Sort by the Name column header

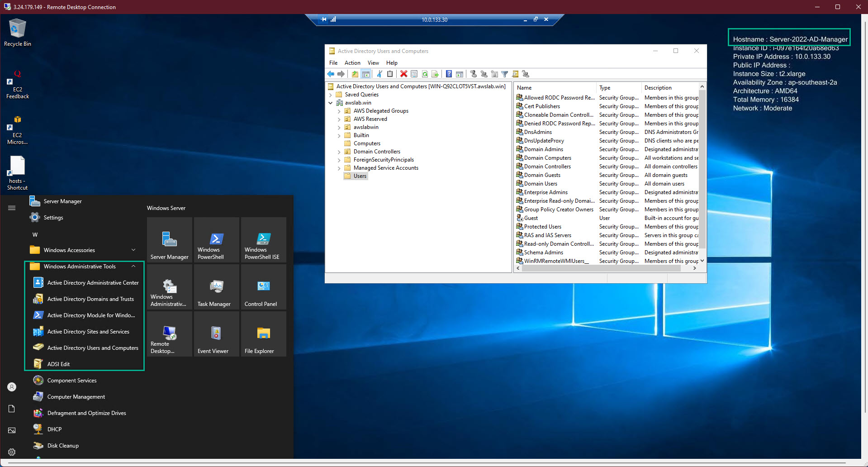tap(555, 88)
